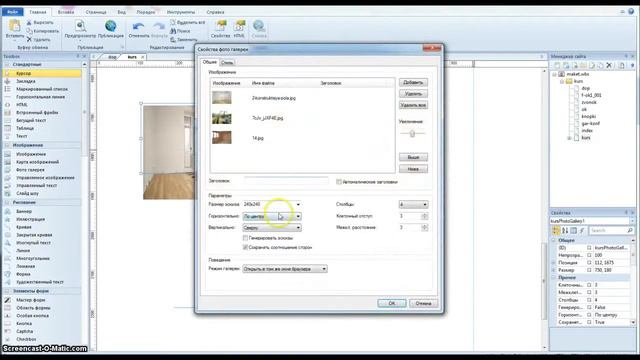The width and height of the screenshot is (640, 360).
Task: Toggle Автоматические заголовки checkbox
Action: coord(339,182)
